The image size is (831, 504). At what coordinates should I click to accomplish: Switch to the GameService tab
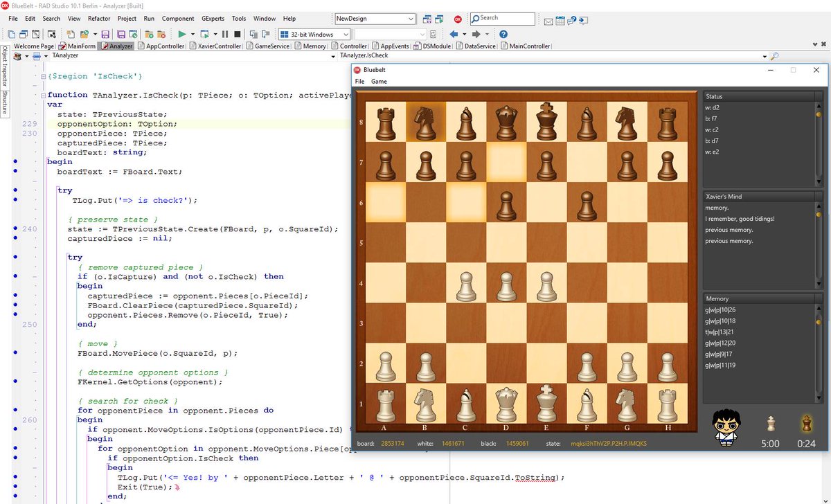268,46
